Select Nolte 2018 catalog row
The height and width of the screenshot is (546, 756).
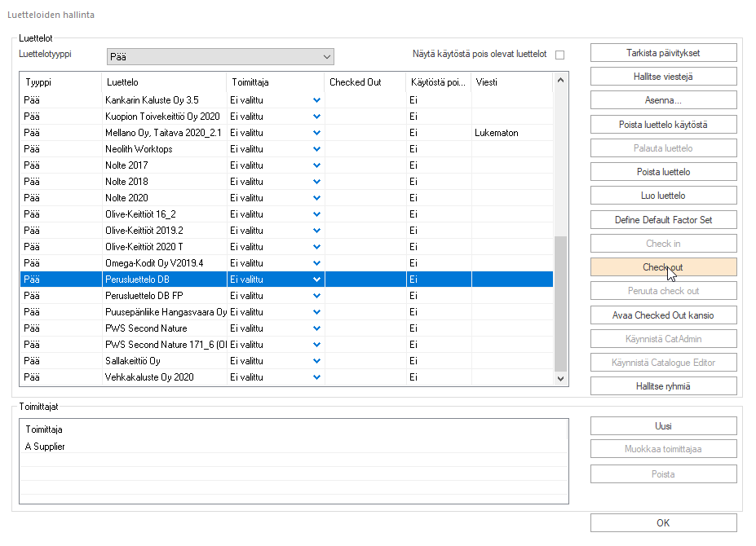286,182
